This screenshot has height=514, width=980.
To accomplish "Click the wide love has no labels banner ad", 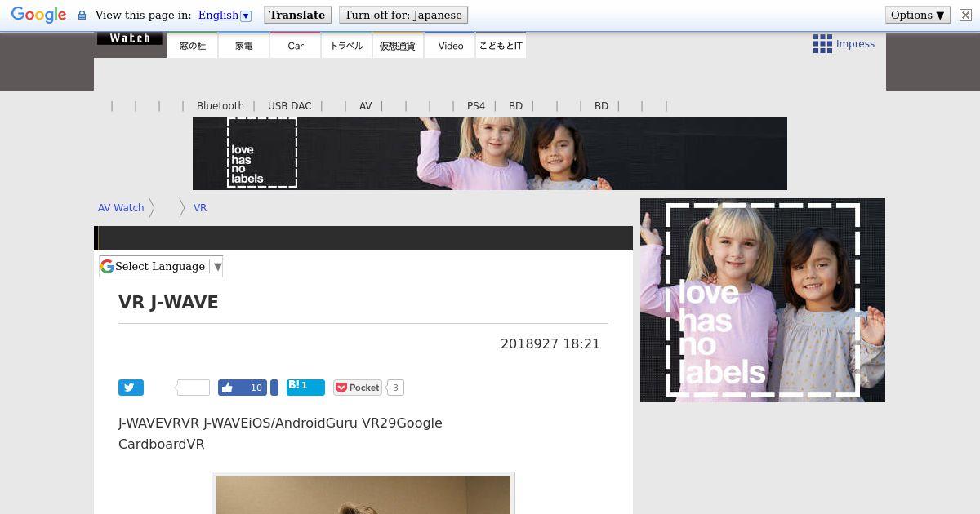I will point(490,153).
